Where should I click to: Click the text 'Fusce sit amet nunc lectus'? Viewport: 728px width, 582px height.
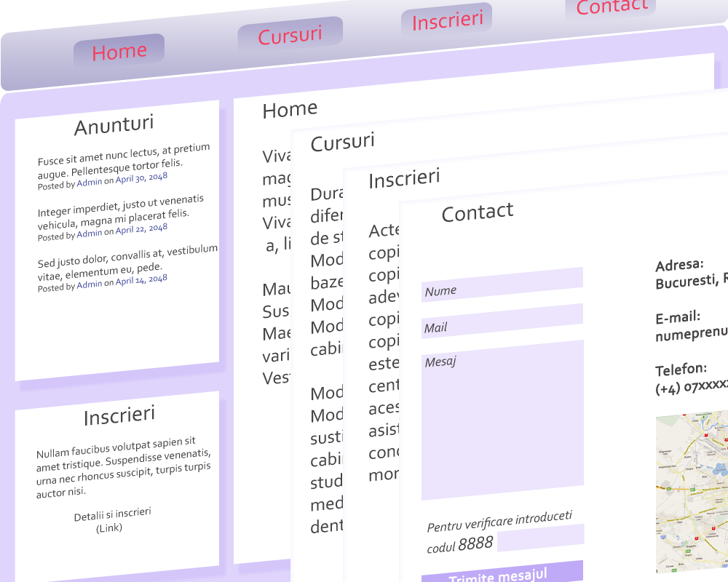[98, 156]
